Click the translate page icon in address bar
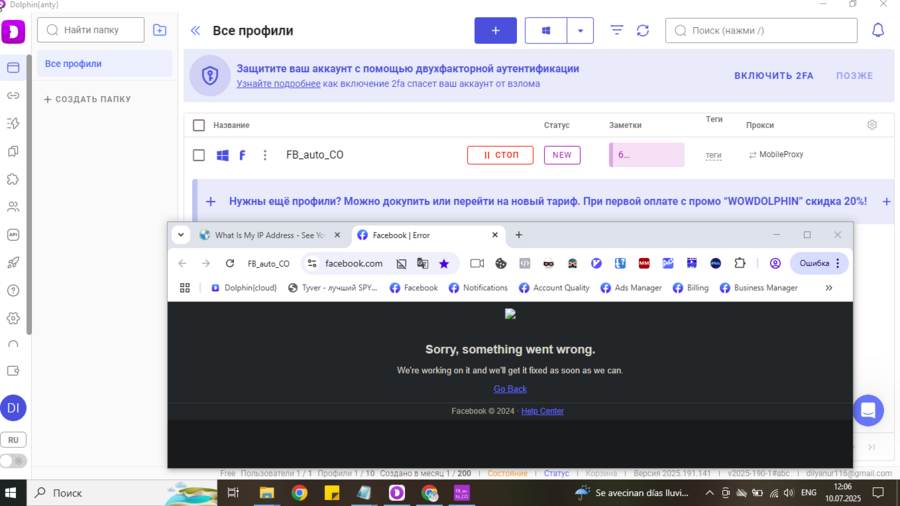Image resolution: width=900 pixels, height=506 pixels. click(x=422, y=263)
